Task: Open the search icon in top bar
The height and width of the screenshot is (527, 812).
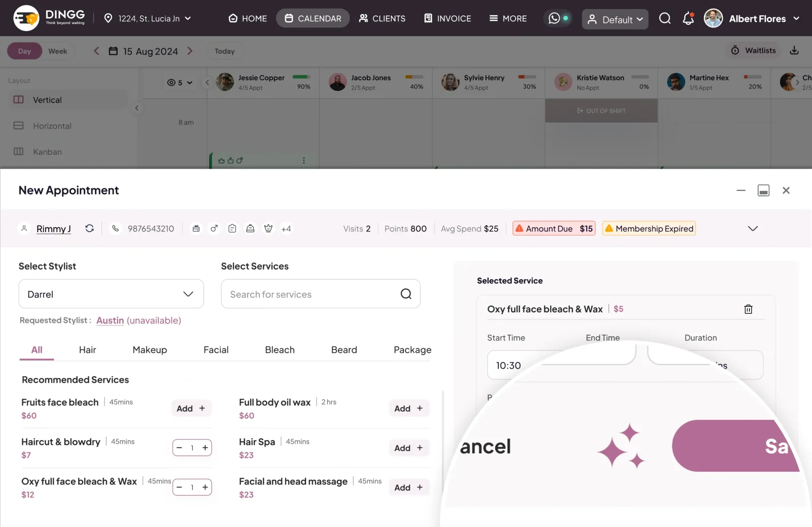Action: 665,19
